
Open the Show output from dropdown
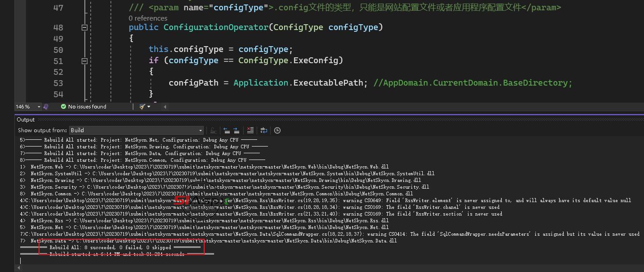(136, 130)
